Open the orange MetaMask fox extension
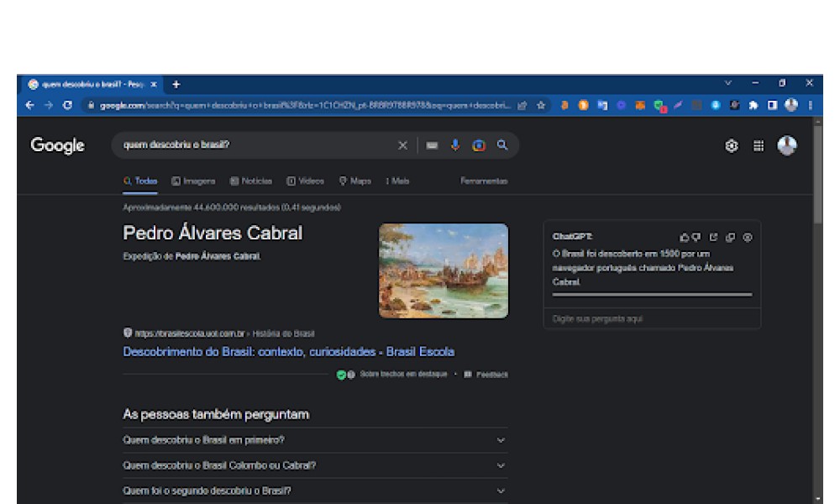The width and height of the screenshot is (840, 504). point(640,106)
